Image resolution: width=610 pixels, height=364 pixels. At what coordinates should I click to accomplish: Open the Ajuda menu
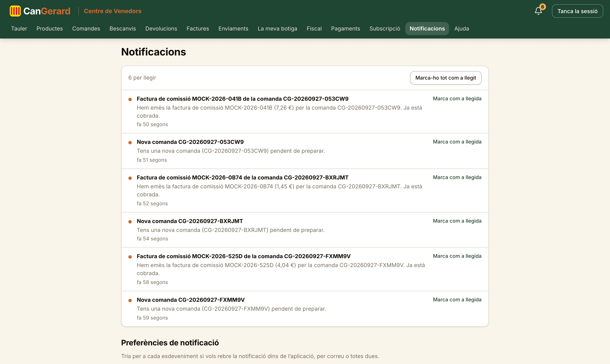coord(462,28)
